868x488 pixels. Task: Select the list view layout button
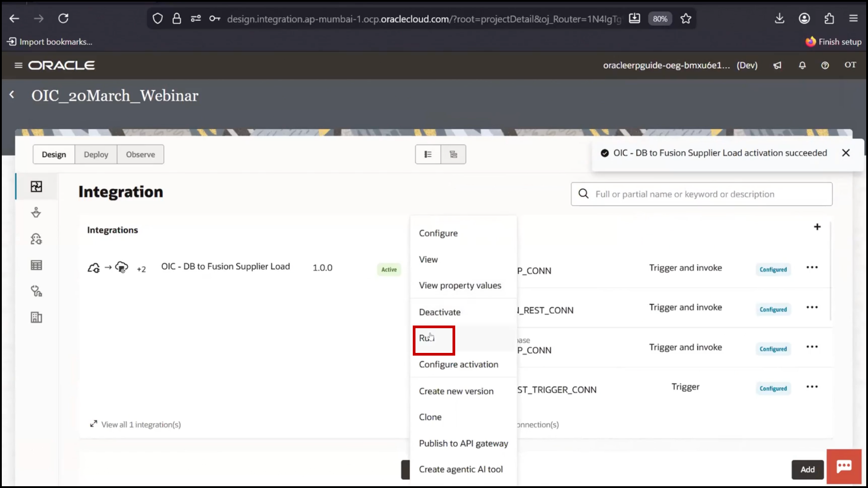pyautogui.click(x=428, y=155)
